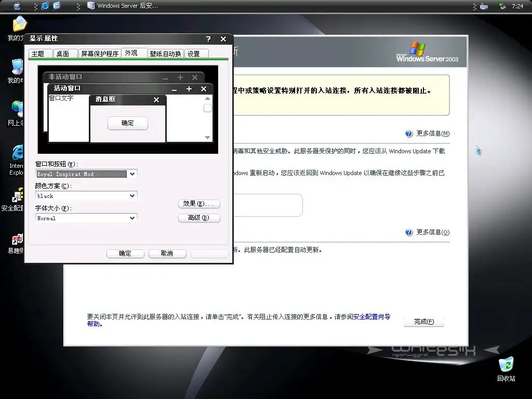Click the second blue quick launch icon

pyautogui.click(x=57, y=6)
